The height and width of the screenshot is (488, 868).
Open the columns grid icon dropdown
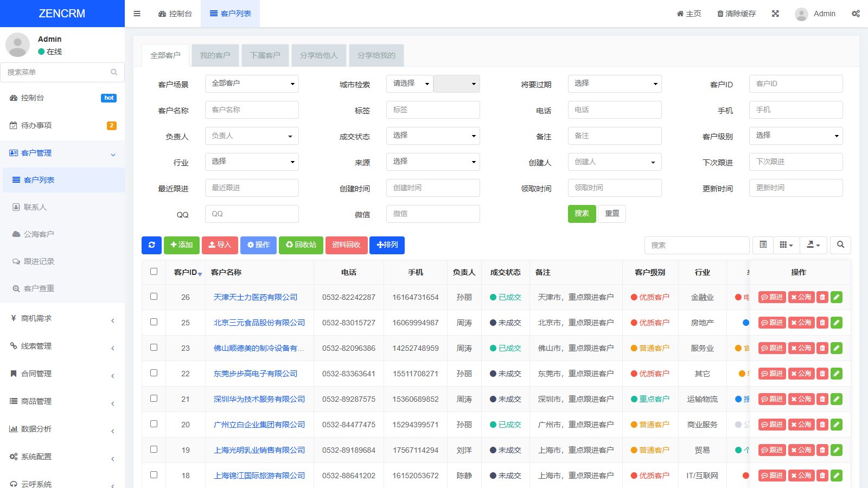pos(786,245)
